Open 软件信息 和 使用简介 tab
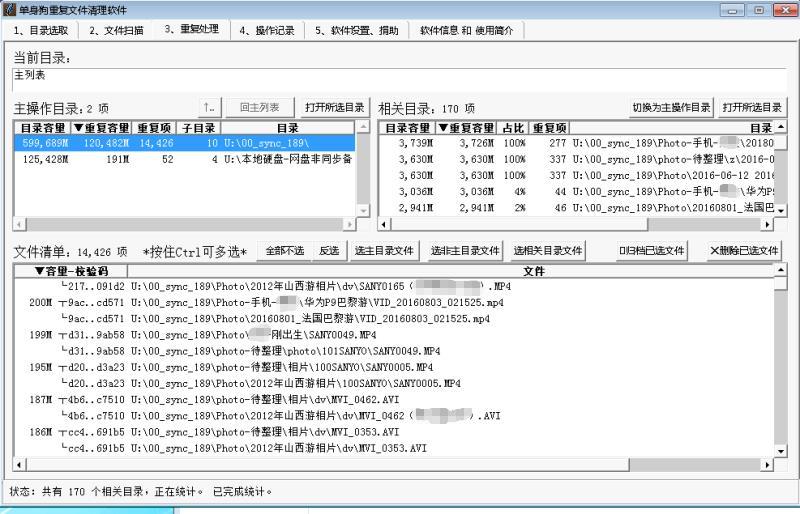 click(466, 31)
